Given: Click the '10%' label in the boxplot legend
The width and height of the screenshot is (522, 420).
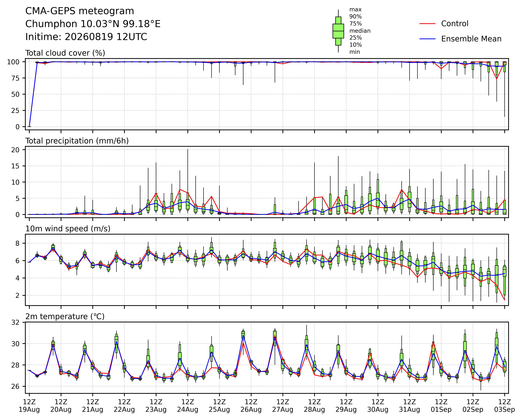Looking at the screenshot, I should [355, 45].
